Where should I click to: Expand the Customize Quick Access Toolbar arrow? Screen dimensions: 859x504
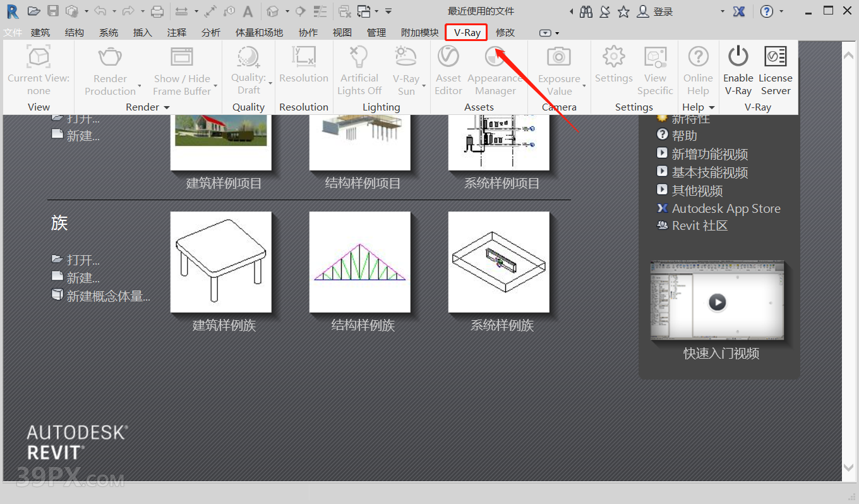pos(388,11)
